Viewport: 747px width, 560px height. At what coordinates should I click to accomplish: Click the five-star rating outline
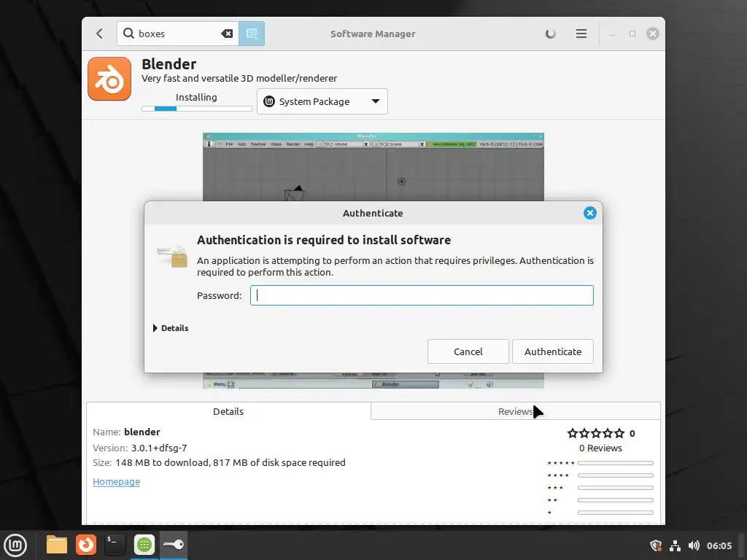pyautogui.click(x=595, y=433)
